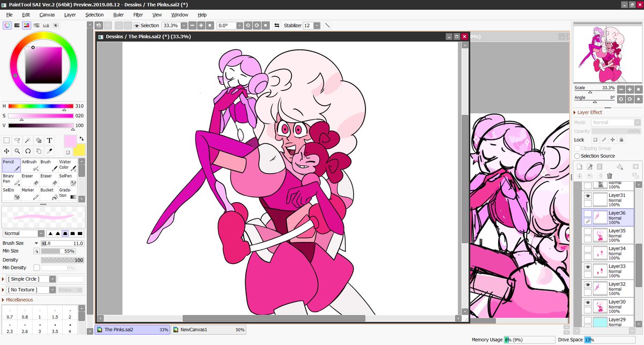Select the Selection Source radio button
Screen dimensions: 644x345
coord(577,156)
